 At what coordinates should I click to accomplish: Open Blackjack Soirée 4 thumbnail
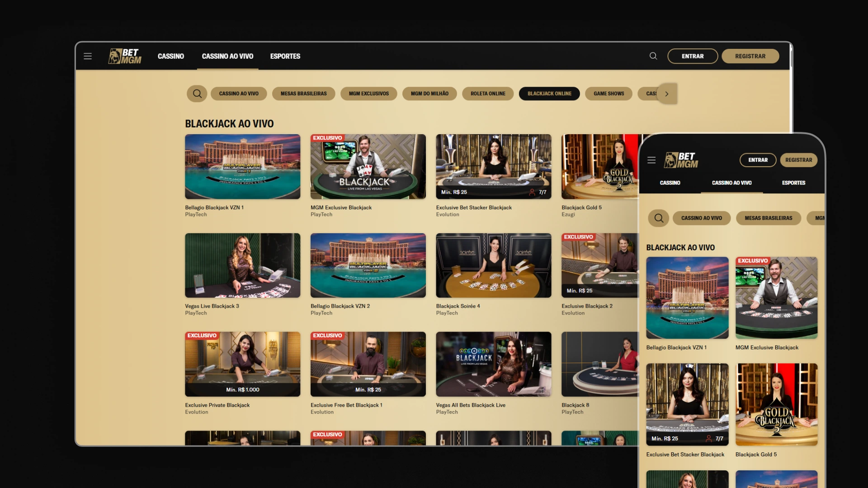point(494,266)
